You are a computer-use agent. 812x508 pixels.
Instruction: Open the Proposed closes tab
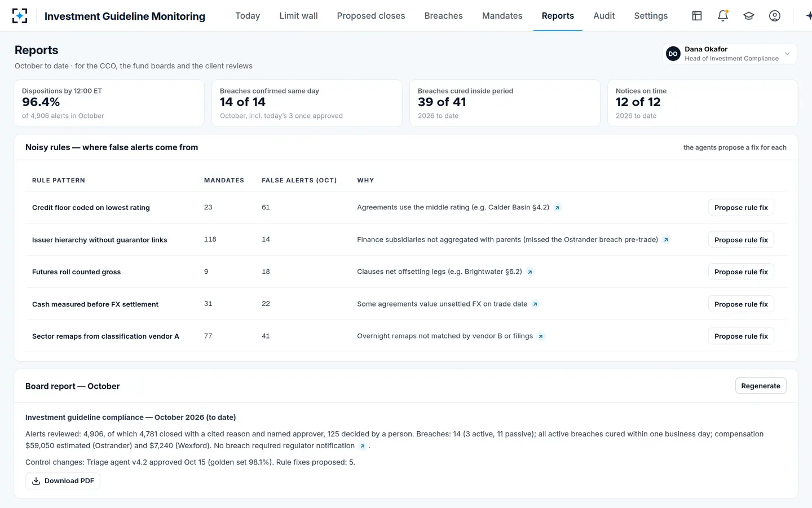tap(371, 16)
